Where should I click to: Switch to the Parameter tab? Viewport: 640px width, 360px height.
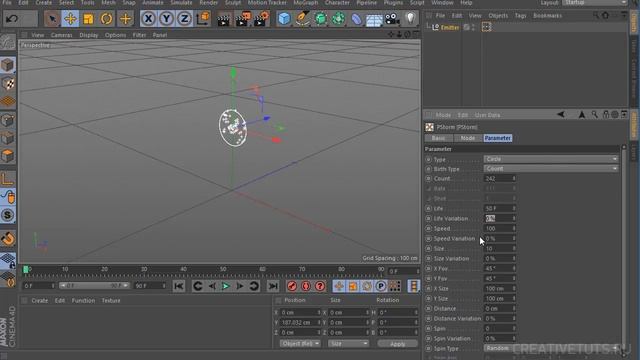(498, 138)
